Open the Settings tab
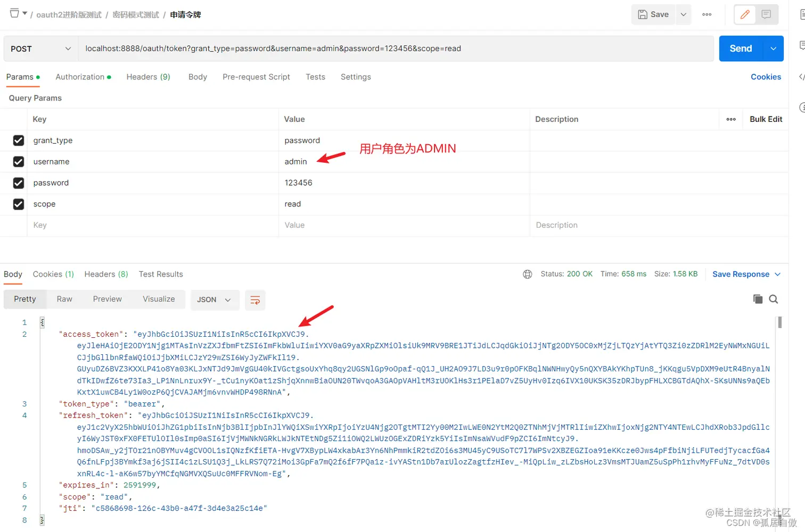 356,77
